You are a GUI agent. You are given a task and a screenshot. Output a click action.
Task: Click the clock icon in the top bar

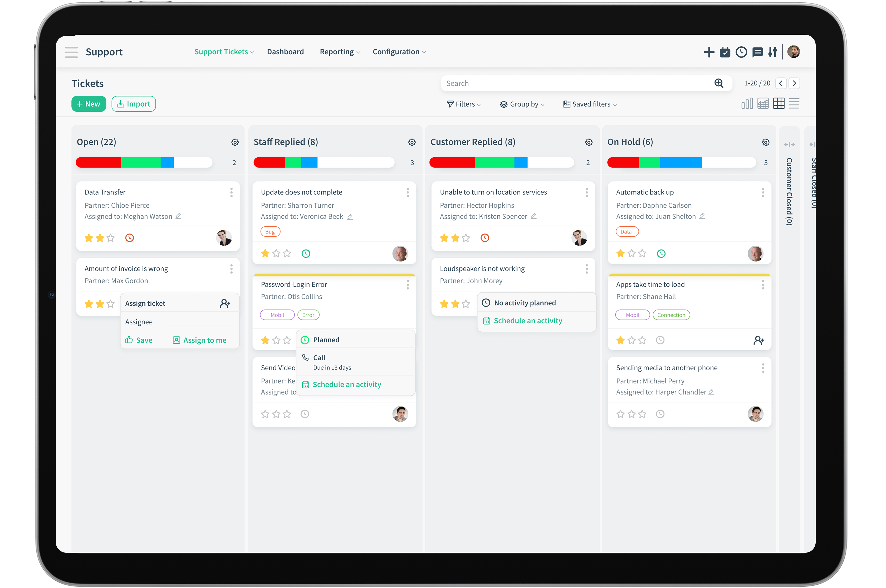(x=741, y=52)
